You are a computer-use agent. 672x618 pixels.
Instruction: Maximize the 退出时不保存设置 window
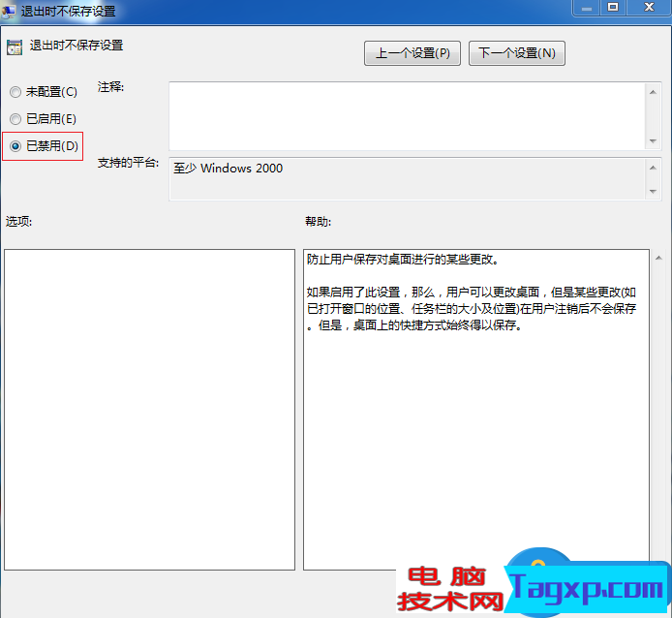(x=613, y=8)
